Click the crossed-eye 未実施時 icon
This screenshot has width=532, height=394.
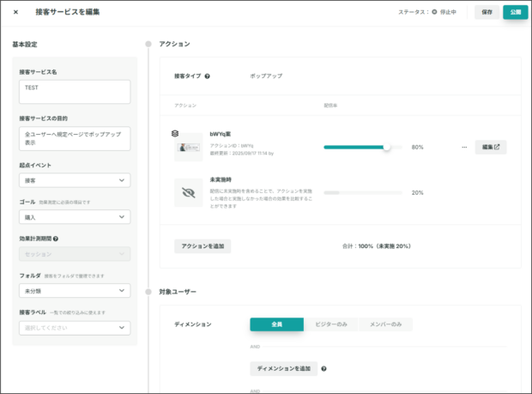[x=188, y=192]
